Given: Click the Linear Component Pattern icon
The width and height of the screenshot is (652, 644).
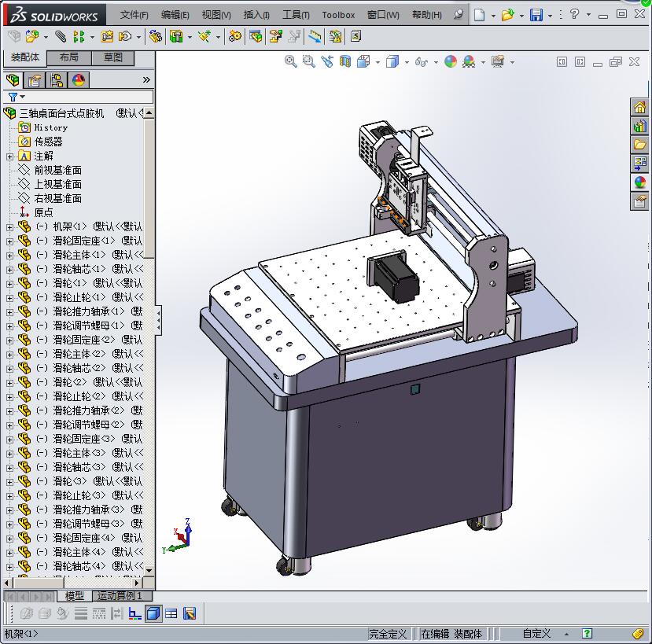Looking at the screenshot, I should pos(79,37).
